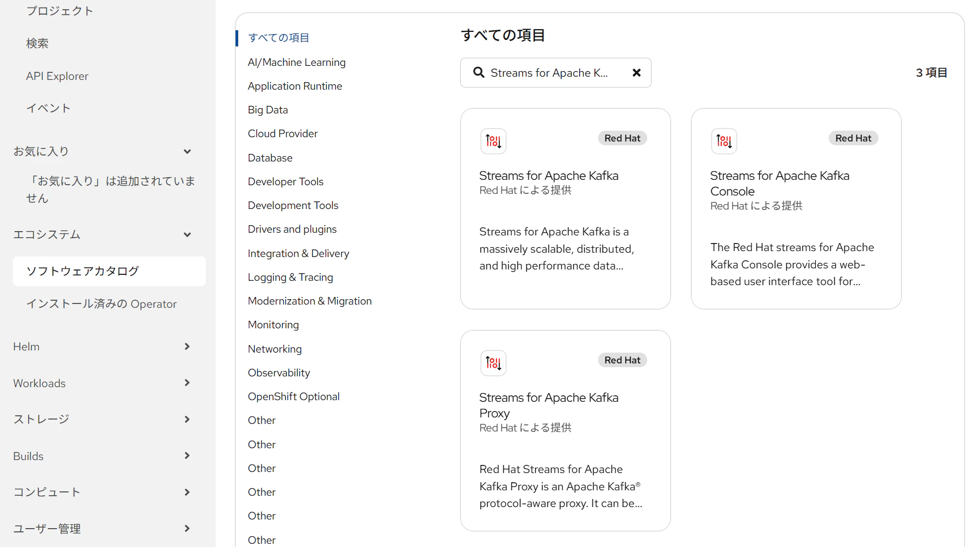The image size is (980, 547).
Task: Expand the ストレージ navigation section
Action: [187, 420]
